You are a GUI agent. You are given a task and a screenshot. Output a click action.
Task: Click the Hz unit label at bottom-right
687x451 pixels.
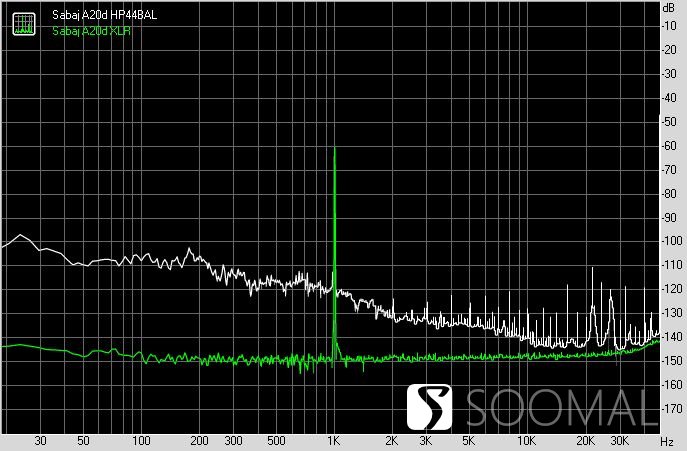coord(667,441)
